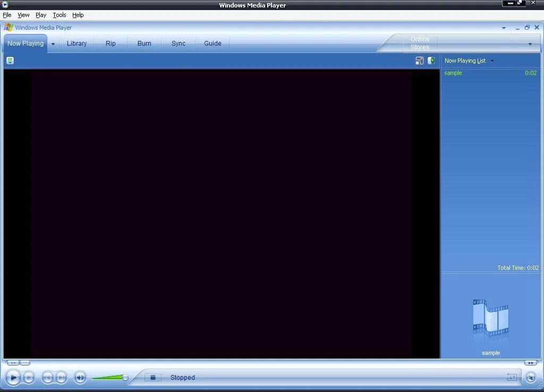Click the Windows logo icon in the player title
This screenshot has width=544, height=392.
click(8, 27)
